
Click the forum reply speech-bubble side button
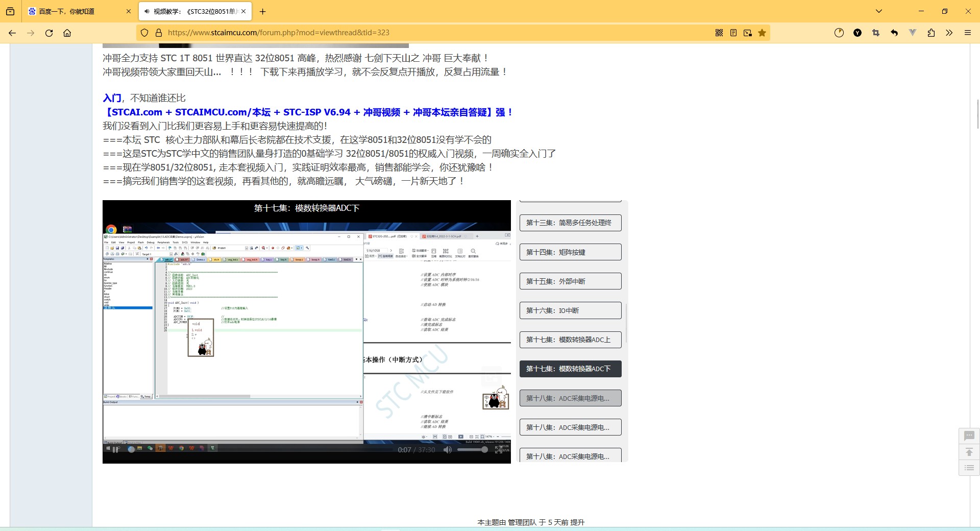pyautogui.click(x=969, y=436)
